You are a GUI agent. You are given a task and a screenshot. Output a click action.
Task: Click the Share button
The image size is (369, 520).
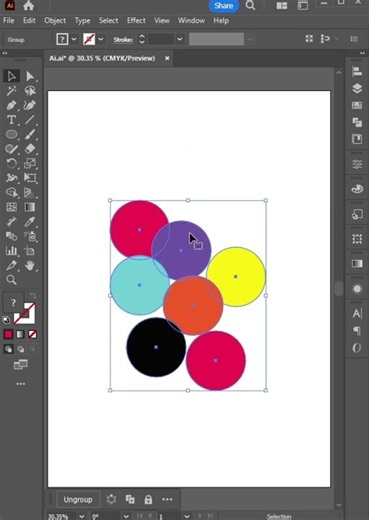click(223, 6)
